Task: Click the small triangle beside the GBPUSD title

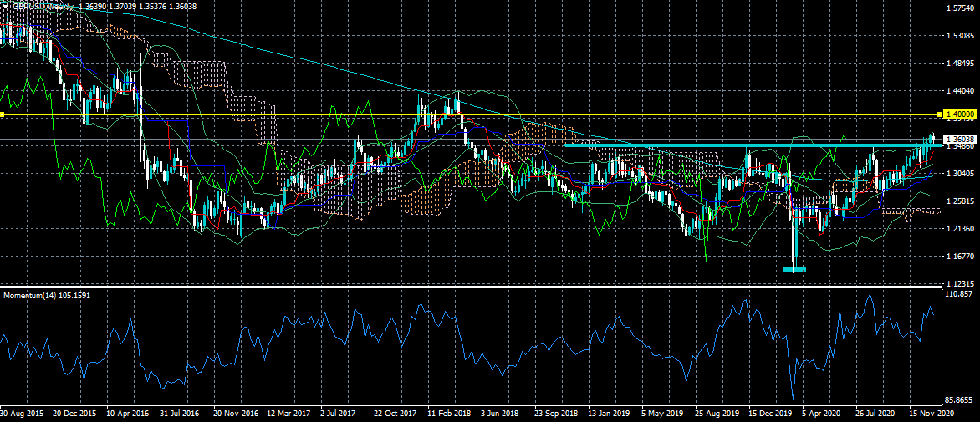Action: point(4,6)
